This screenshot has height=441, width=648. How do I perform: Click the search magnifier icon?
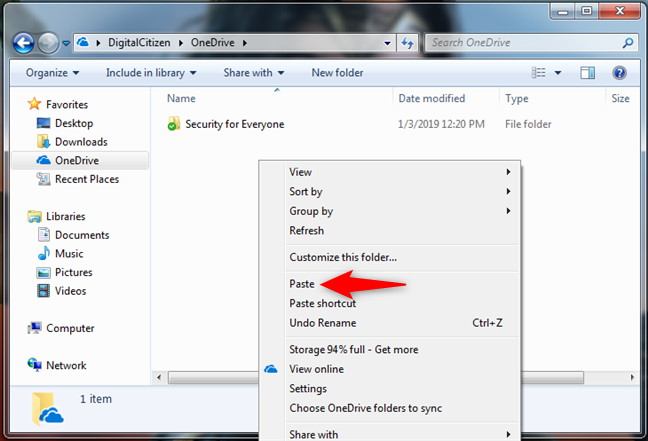628,43
